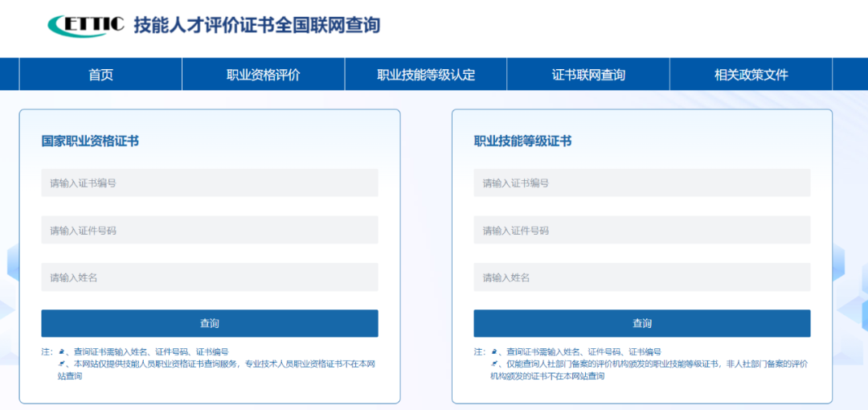Focus 姓名 field under 职业技能等级证书

point(641,277)
